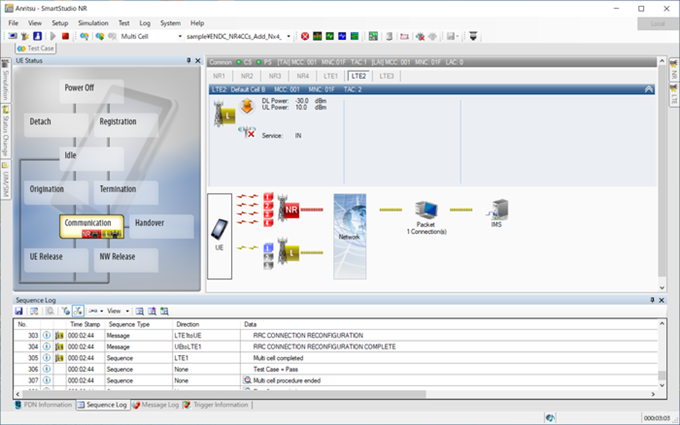Click the NR base station tower icon in diagram
This screenshot has height=425, width=680.
pos(288,209)
